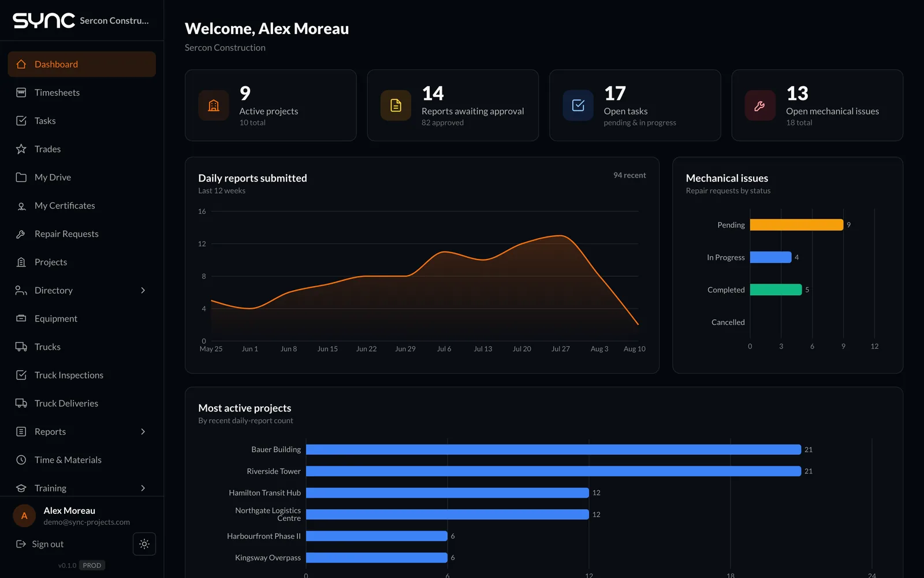
Task: Open the Active projects card
Action: click(271, 105)
